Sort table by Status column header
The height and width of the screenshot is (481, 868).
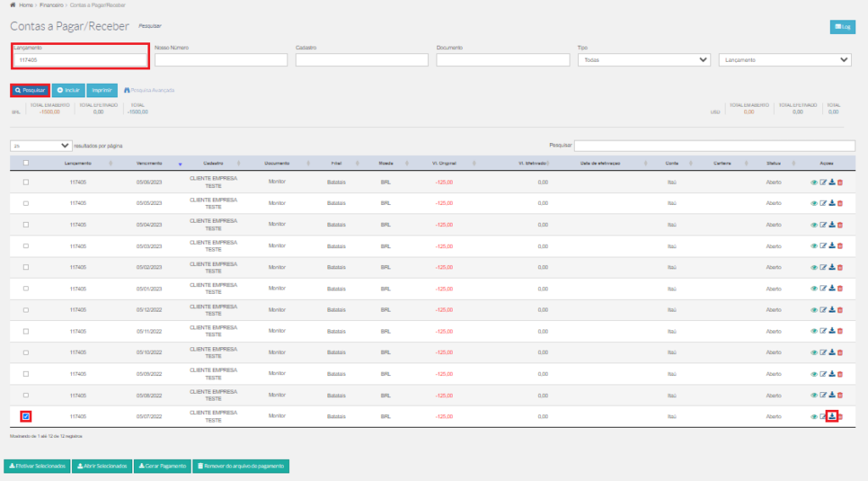point(774,163)
